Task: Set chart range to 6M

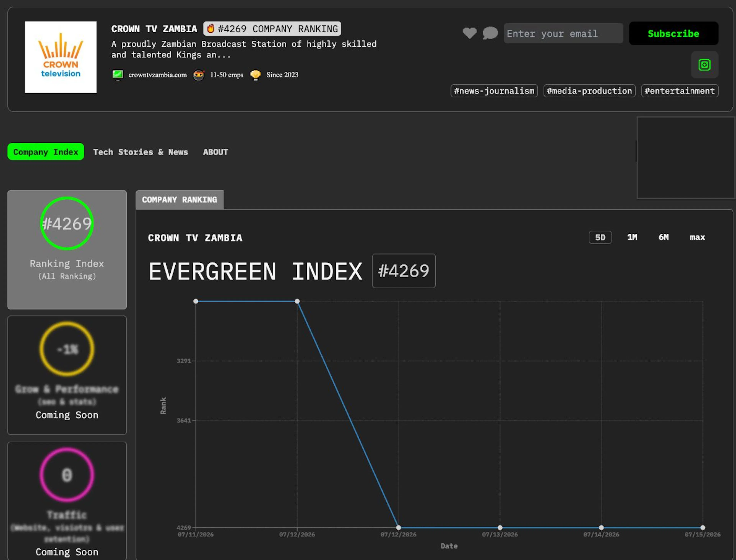Action: 663,237
